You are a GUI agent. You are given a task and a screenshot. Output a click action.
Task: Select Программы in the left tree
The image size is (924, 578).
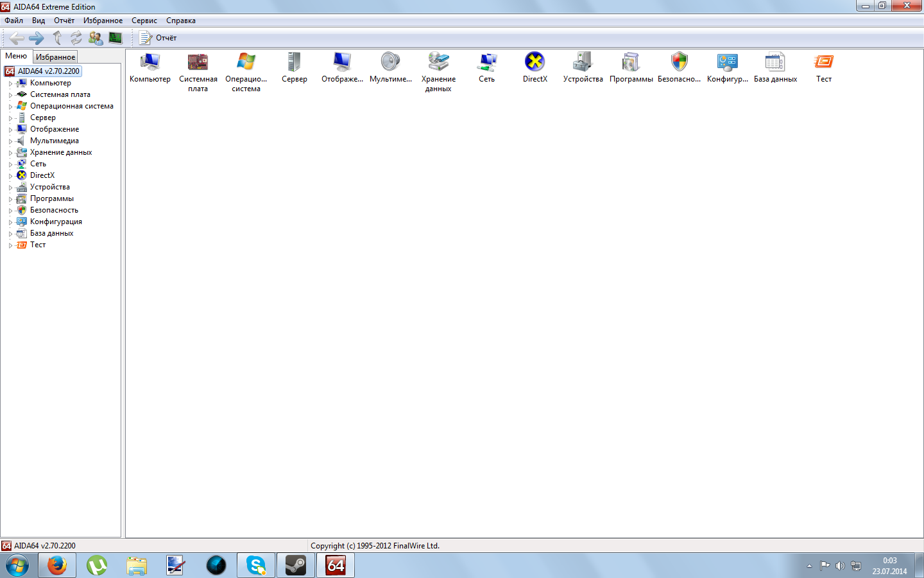[x=52, y=198]
